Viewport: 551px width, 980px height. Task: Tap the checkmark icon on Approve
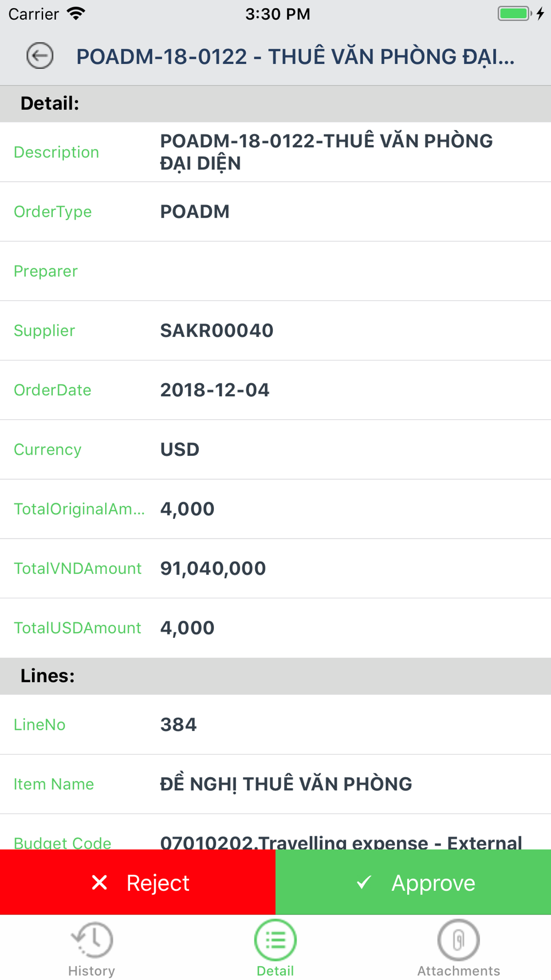point(364,882)
